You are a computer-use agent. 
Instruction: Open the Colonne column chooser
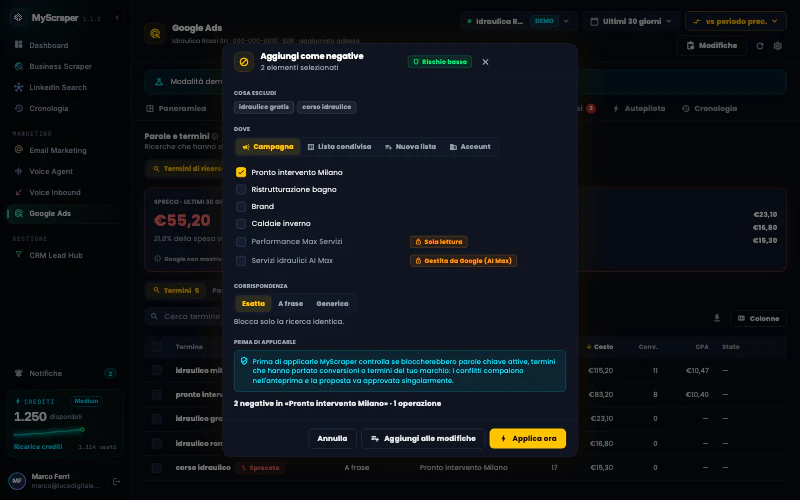(758, 318)
